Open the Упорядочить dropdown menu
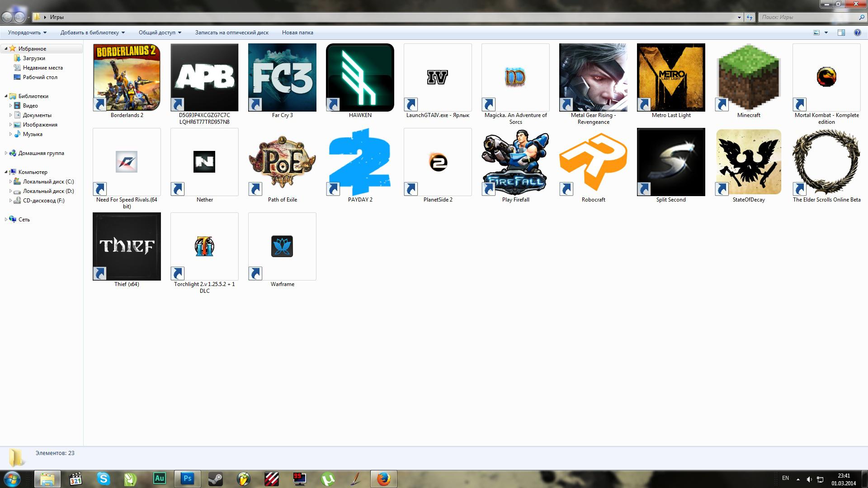The image size is (868, 488). coord(27,33)
